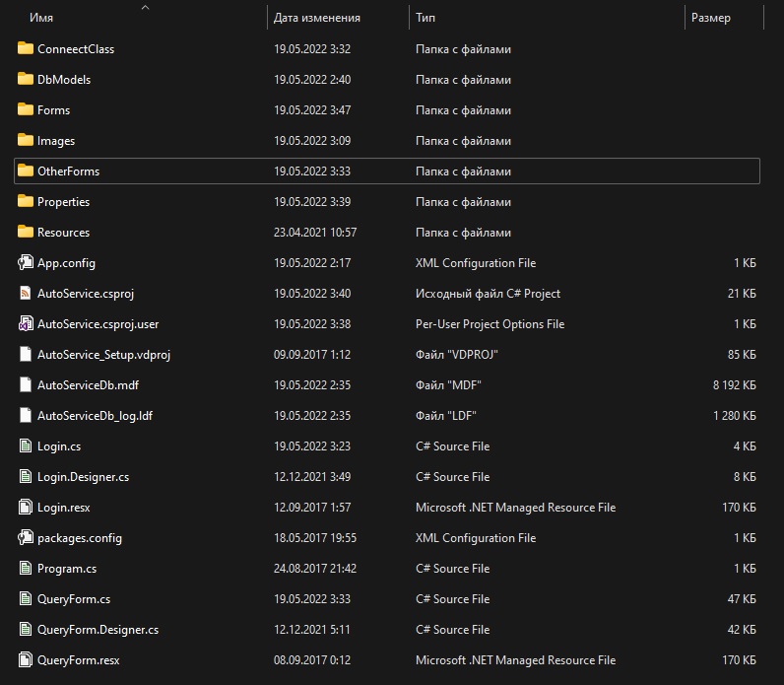Select the AutoService.csproj project icon
This screenshot has width=784, height=685.
(26, 294)
